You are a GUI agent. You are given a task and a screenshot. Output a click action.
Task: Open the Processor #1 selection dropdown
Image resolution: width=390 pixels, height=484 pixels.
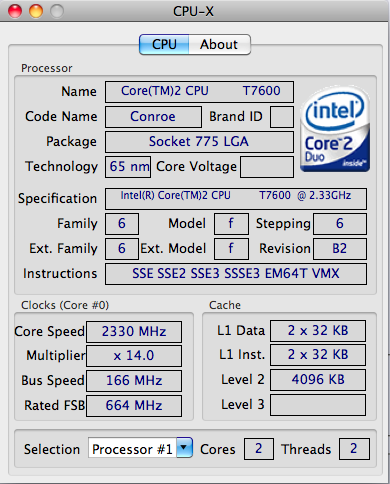point(140,449)
